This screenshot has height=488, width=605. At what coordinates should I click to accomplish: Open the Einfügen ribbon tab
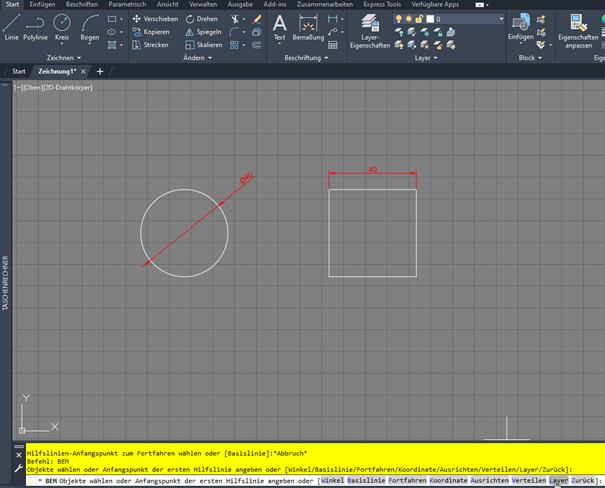(42, 4)
